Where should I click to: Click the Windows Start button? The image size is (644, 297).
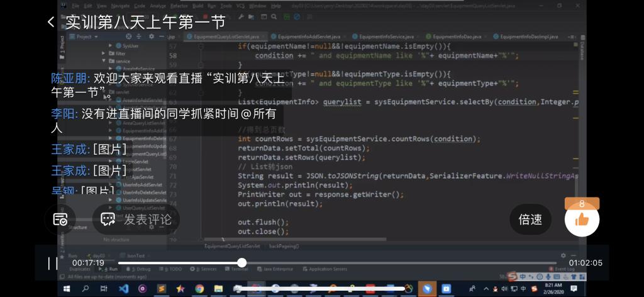(x=66, y=289)
